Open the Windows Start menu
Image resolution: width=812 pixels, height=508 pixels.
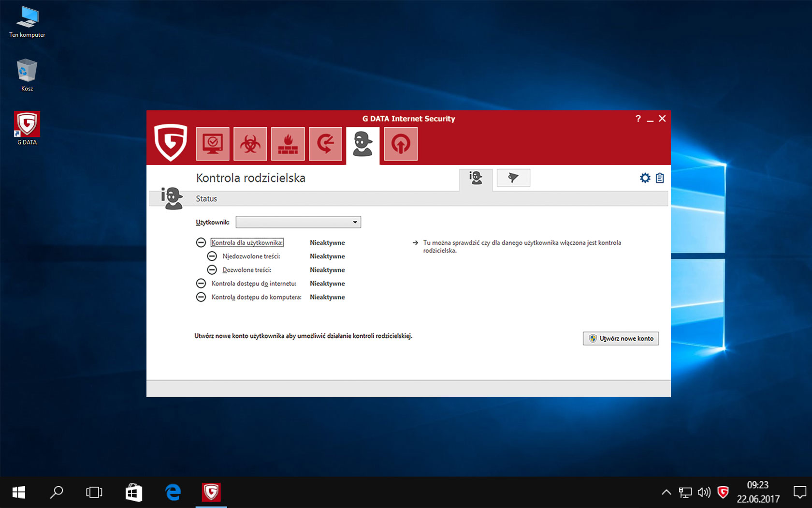coord(19,493)
